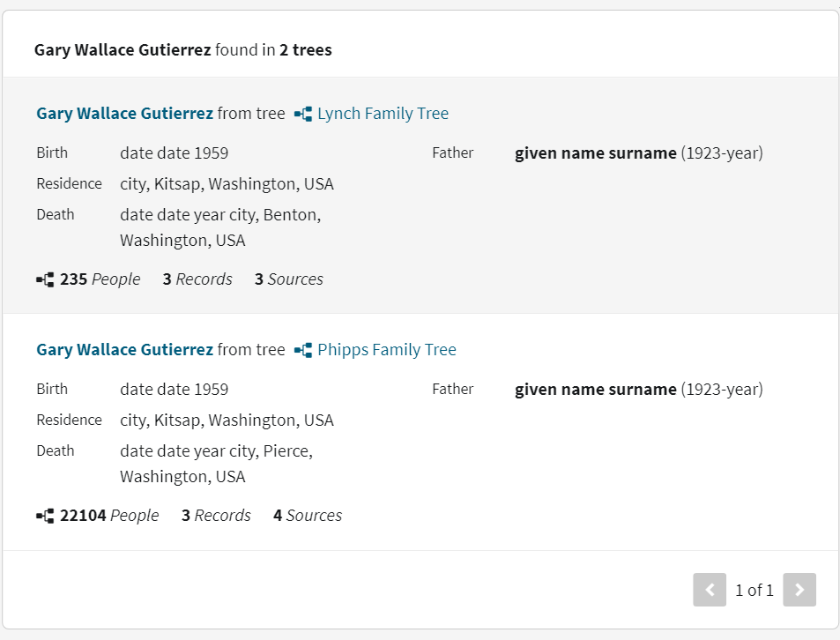Click 3 Records in Lynch tree result
This screenshot has height=640, width=840.
click(197, 279)
